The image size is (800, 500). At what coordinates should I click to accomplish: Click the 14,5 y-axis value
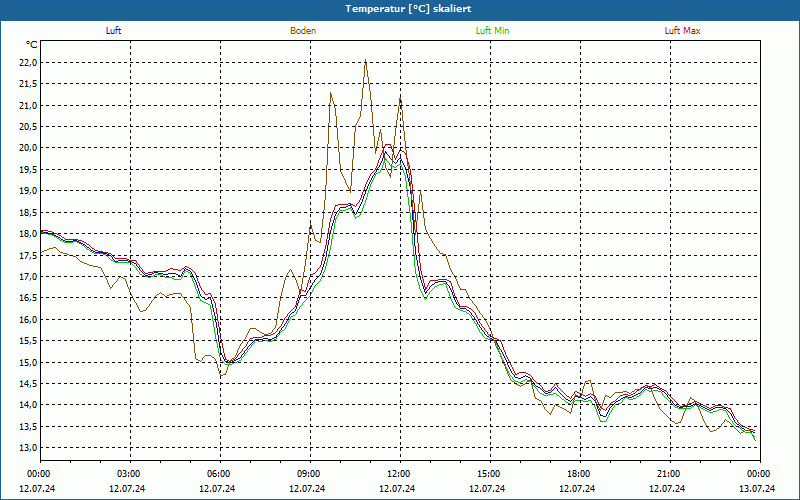point(29,384)
